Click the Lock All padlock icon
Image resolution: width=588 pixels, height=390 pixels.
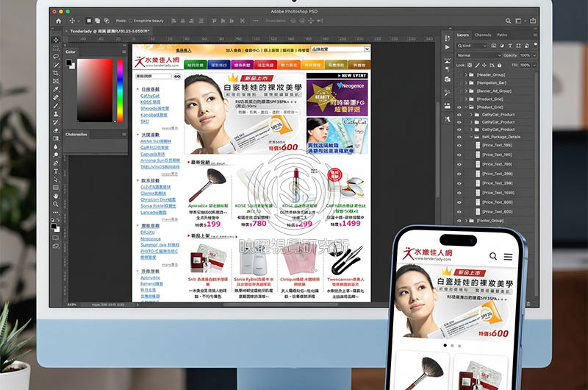(499, 65)
